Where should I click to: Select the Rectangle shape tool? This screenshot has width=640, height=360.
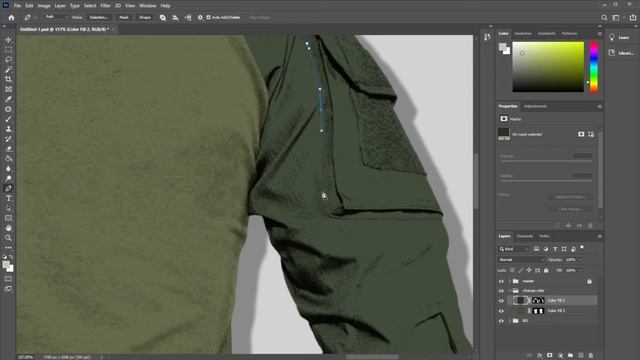pyautogui.click(x=8, y=218)
